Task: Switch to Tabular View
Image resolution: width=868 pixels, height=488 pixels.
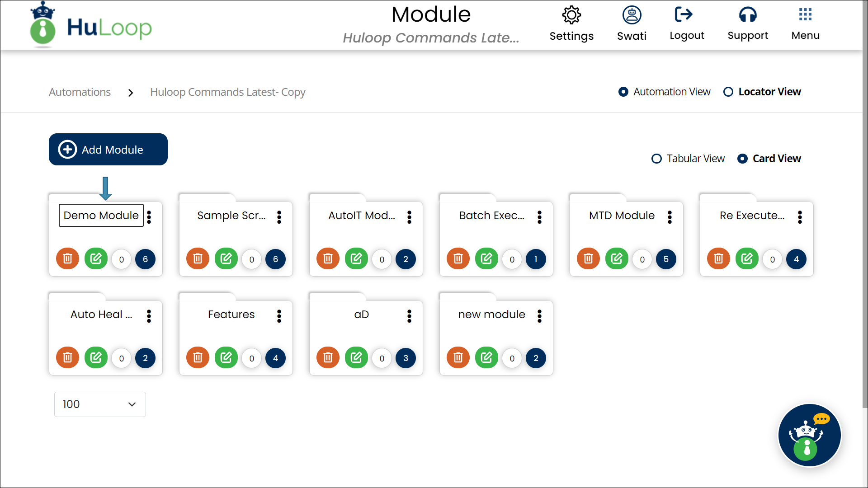Action: tap(656, 159)
